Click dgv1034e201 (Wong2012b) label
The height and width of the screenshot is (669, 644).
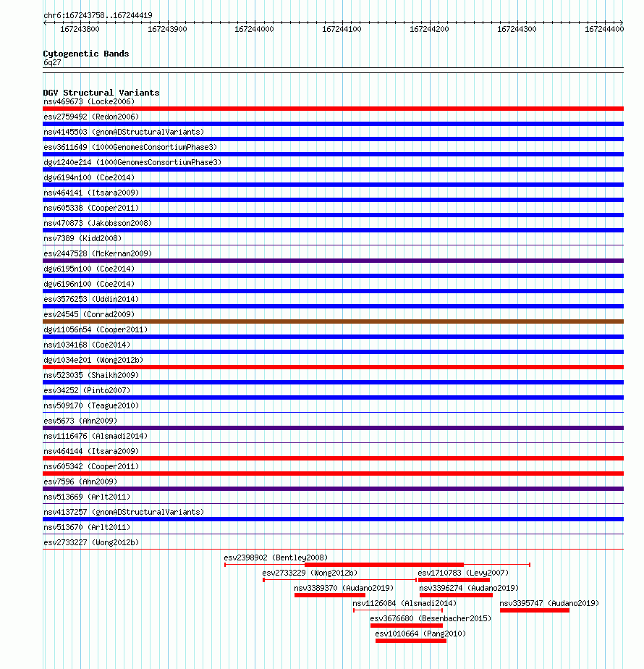(93, 360)
